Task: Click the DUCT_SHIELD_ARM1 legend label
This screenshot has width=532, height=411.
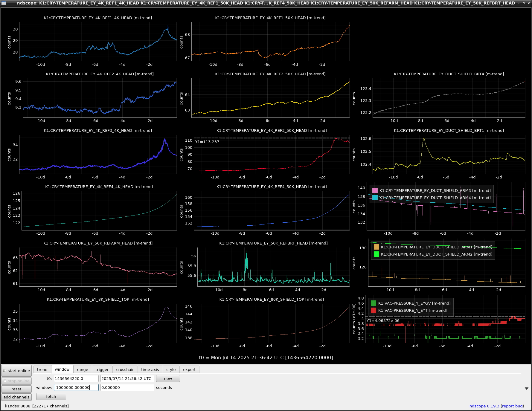Action: (x=437, y=247)
